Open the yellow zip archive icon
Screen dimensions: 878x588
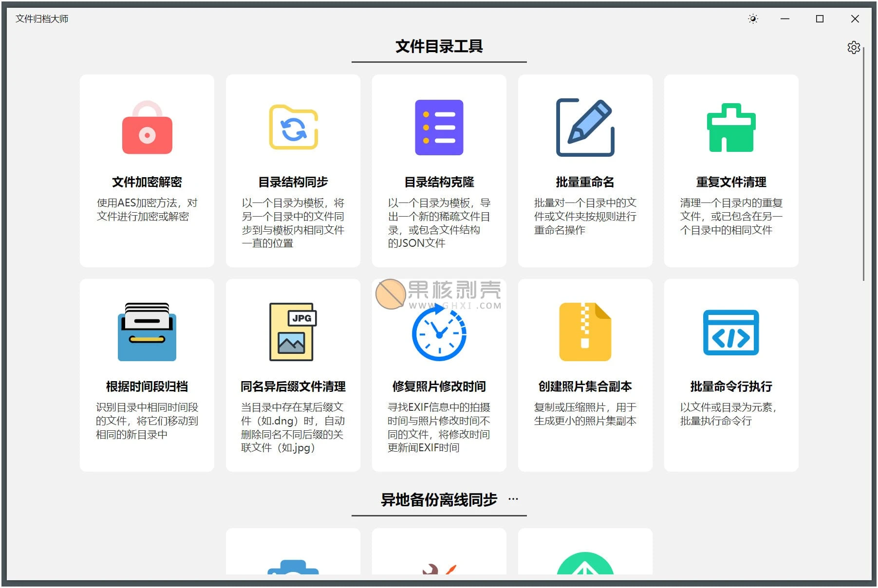pyautogui.click(x=585, y=332)
